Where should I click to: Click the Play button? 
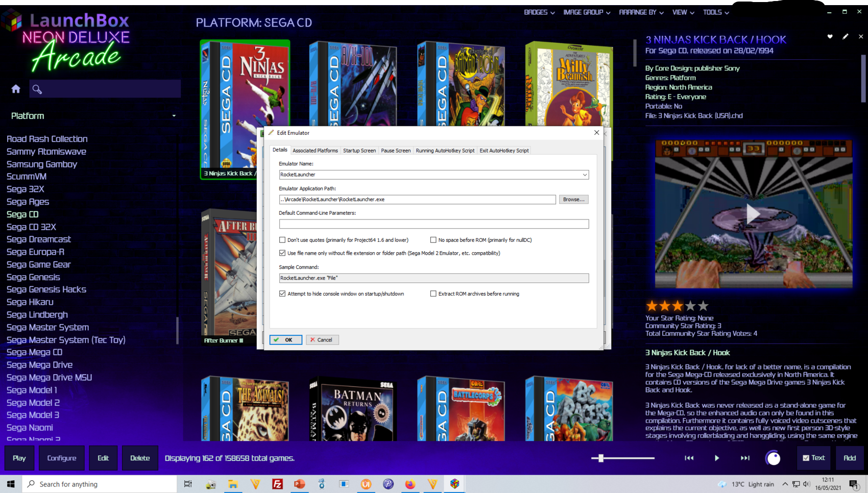pyautogui.click(x=19, y=458)
